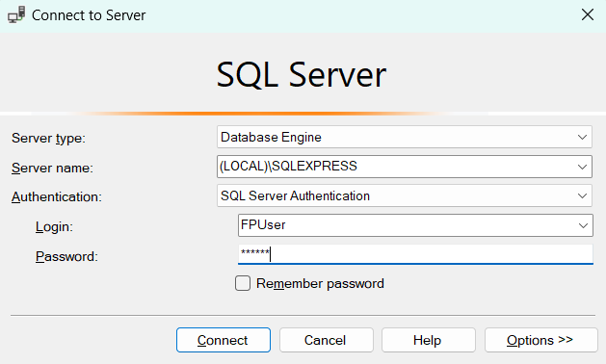Click the Server name label

click(x=52, y=169)
